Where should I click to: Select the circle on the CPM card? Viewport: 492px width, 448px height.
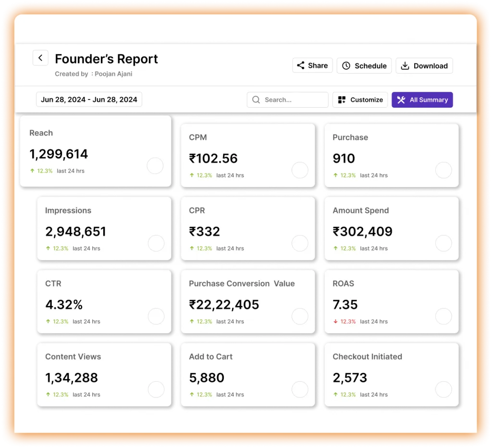pyautogui.click(x=300, y=170)
